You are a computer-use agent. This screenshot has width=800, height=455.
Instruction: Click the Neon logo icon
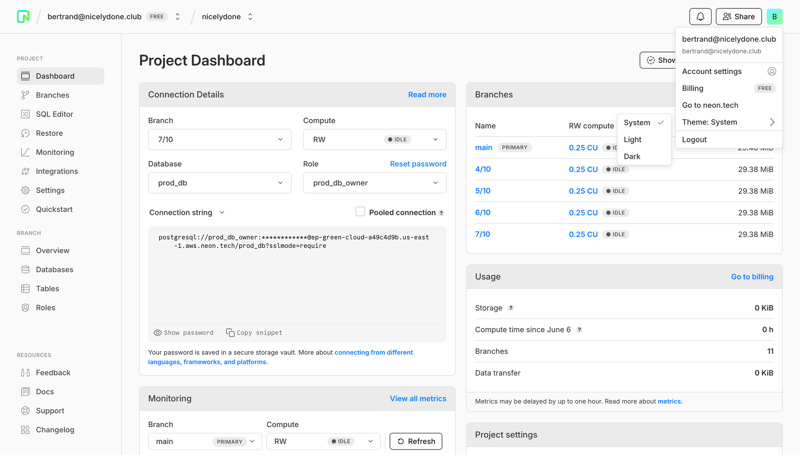pyautogui.click(x=23, y=17)
